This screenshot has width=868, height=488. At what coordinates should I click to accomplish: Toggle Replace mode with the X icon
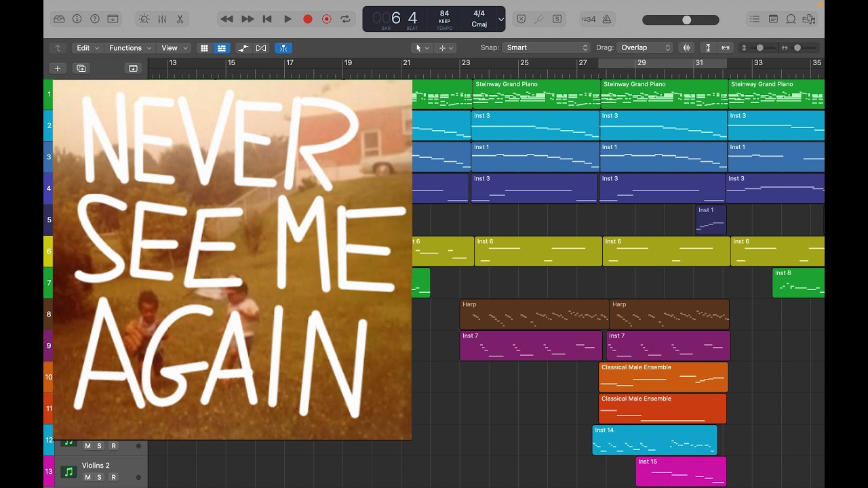(x=521, y=19)
